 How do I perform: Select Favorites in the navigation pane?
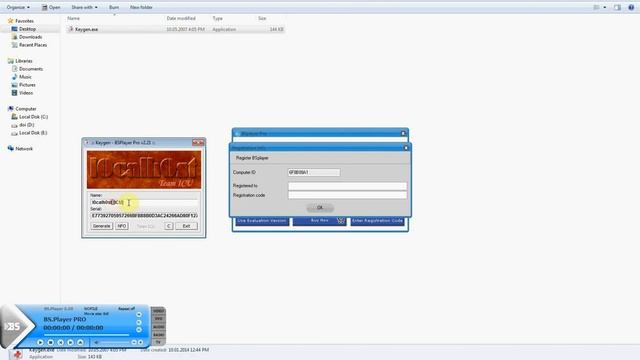21,21
